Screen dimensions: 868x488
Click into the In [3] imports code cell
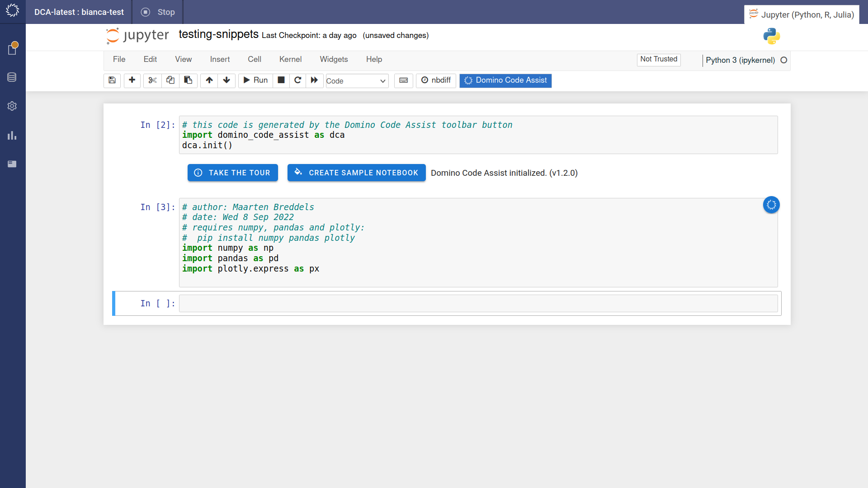478,243
